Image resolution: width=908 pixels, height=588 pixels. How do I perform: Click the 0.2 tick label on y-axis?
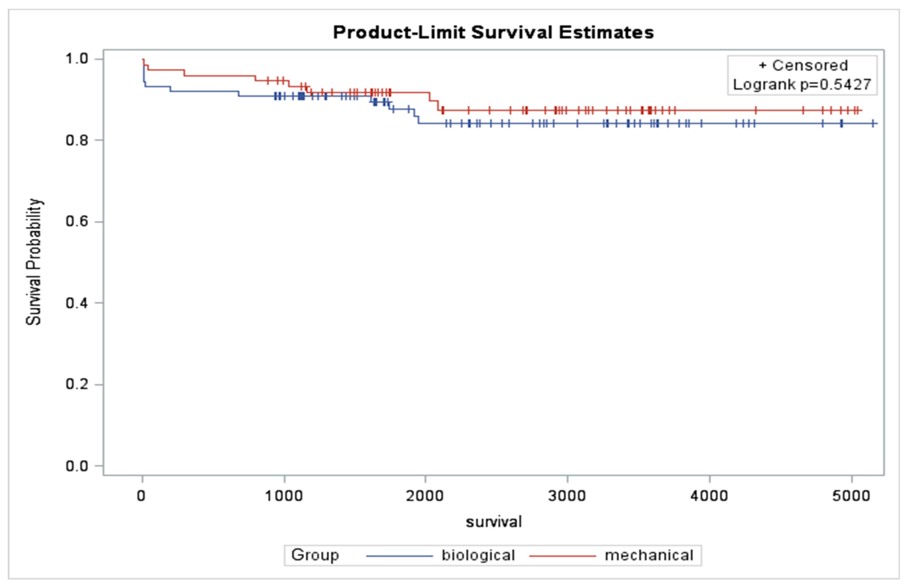tap(77, 384)
